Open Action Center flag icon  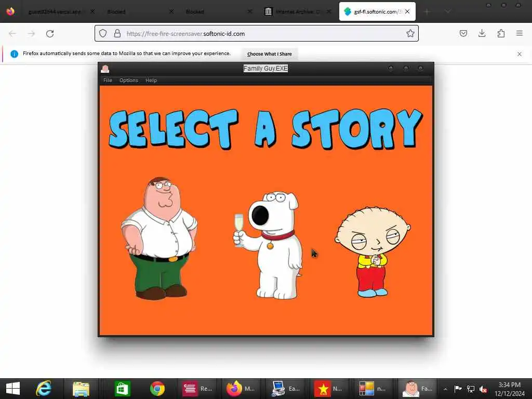(x=458, y=389)
